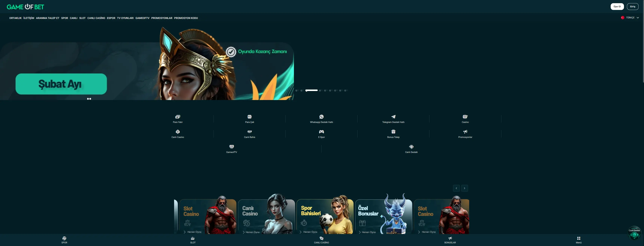Open the Promosyonlar megaphone icon
Screen dimensions: 644x246
465,132
